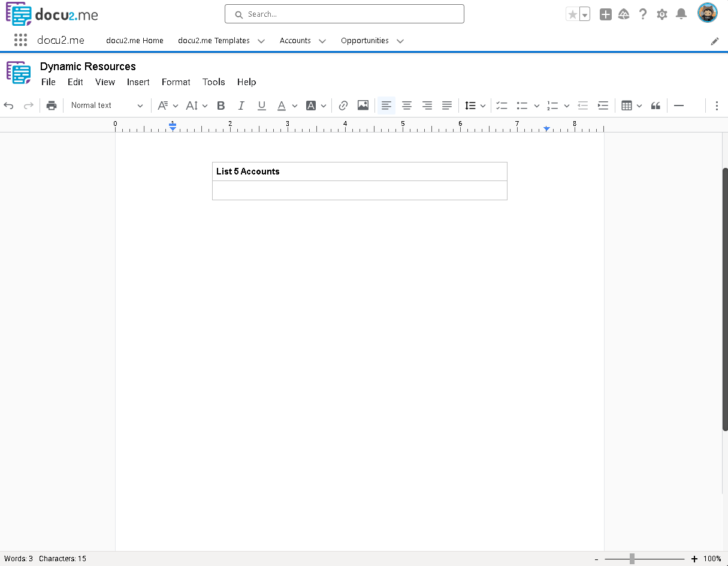
Task: Open the text color picker
Action: tap(282, 106)
